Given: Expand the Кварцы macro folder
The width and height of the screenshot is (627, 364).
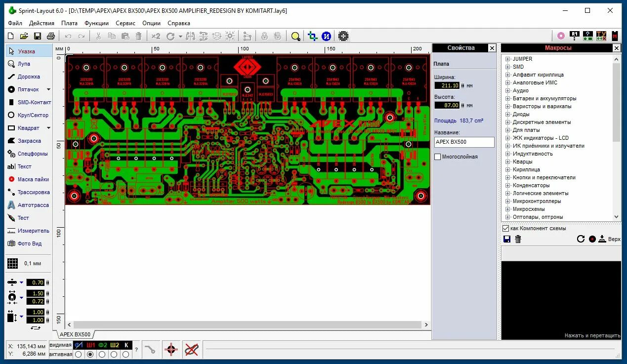Looking at the screenshot, I should pos(507,162).
